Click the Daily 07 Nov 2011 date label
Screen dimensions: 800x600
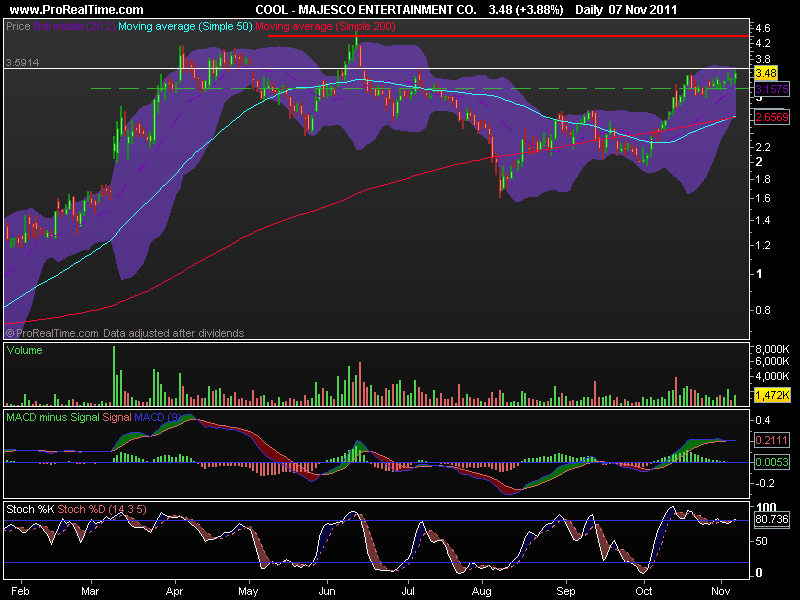point(626,10)
